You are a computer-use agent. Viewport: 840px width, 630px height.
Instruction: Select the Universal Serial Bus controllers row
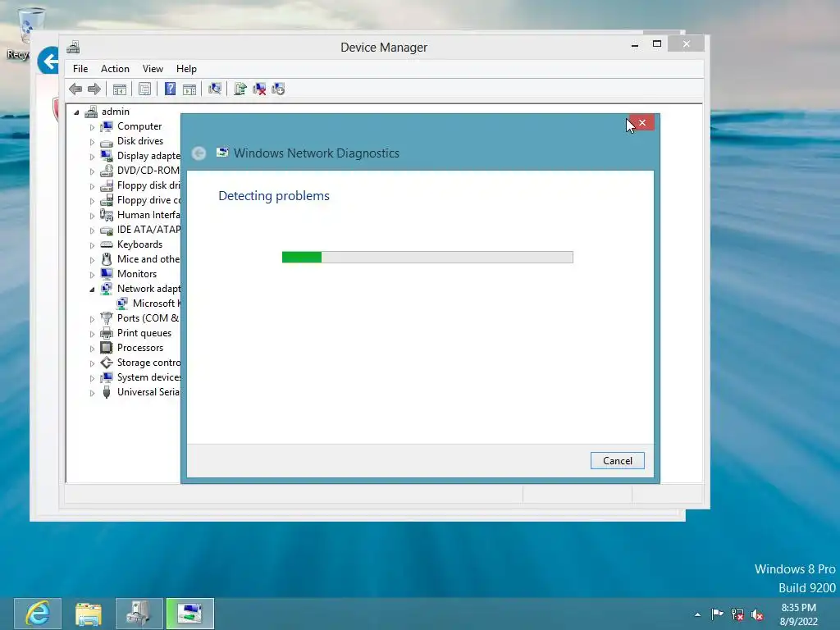pyautogui.click(x=140, y=392)
